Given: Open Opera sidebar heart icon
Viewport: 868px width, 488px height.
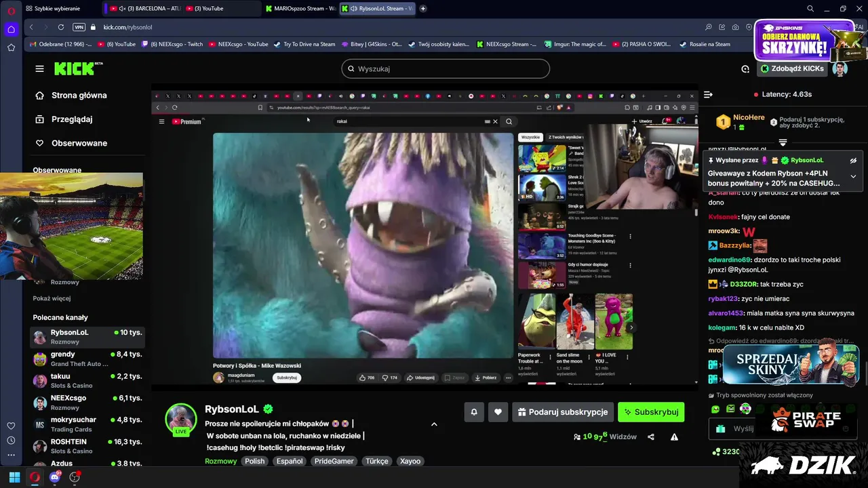Looking at the screenshot, I should (x=11, y=426).
